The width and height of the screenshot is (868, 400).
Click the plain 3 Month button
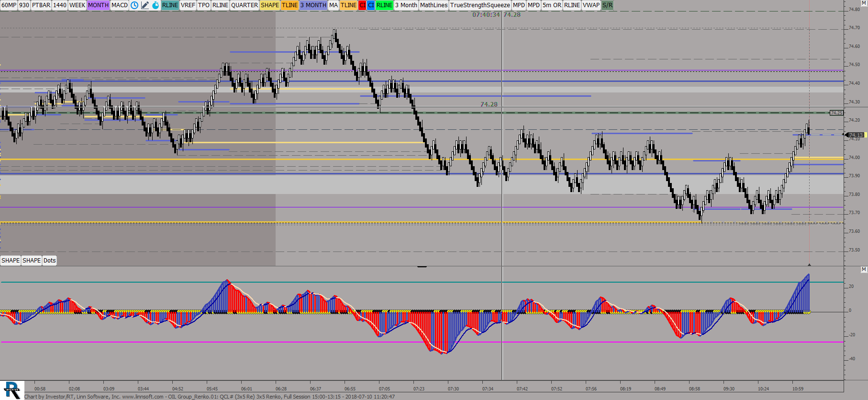406,5
